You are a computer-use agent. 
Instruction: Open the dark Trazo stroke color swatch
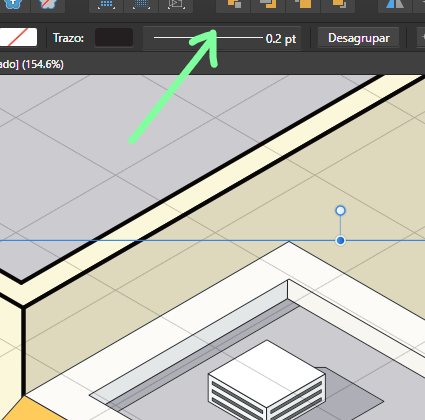[114, 38]
